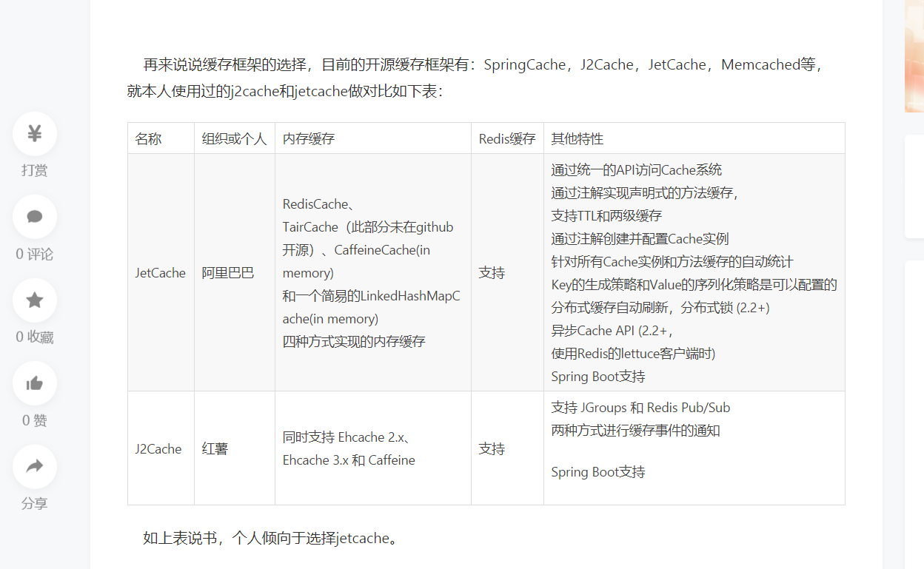Click the '0 收藏' label
This screenshot has height=569, width=924.
tap(35, 337)
